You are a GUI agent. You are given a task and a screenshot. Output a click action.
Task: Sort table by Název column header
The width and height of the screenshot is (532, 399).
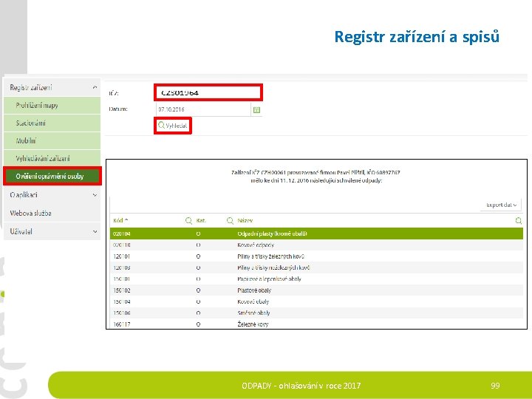[245, 220]
